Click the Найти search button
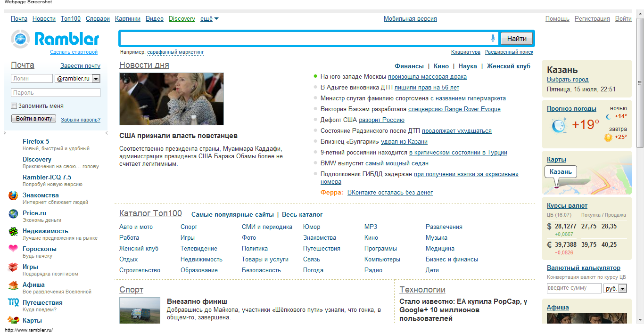This screenshot has width=644, height=333. coord(517,39)
